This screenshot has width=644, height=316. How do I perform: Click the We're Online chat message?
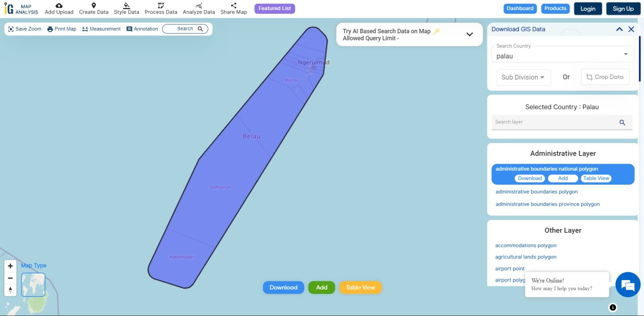567,284
